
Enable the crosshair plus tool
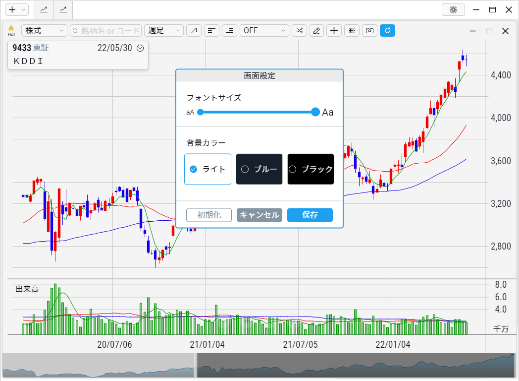click(x=334, y=31)
